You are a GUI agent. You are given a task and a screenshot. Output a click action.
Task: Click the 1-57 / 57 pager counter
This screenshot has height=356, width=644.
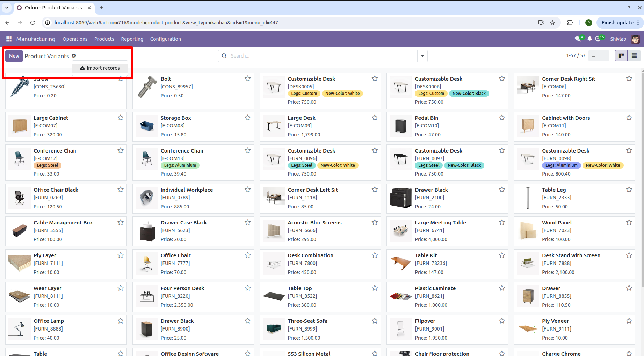coord(576,55)
